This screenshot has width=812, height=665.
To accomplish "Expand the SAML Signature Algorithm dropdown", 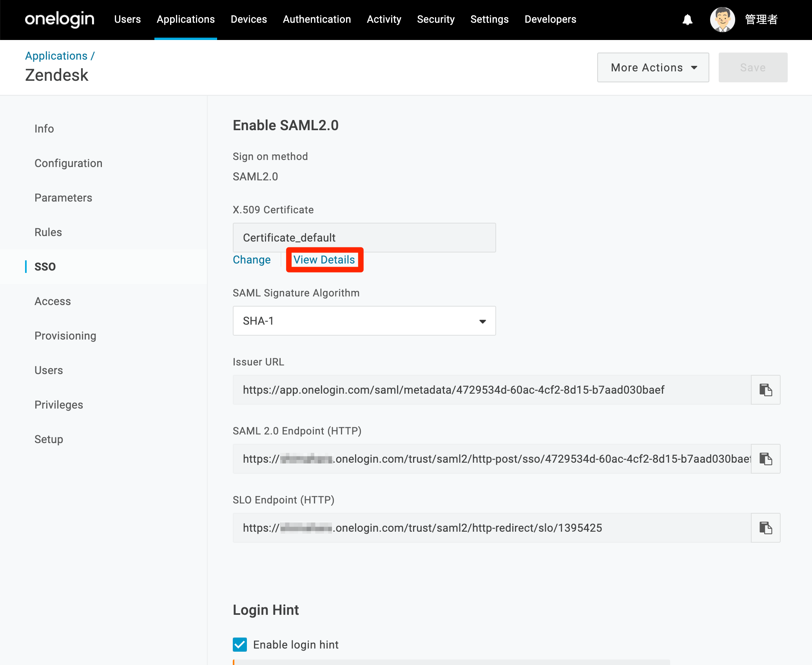I will pos(364,321).
